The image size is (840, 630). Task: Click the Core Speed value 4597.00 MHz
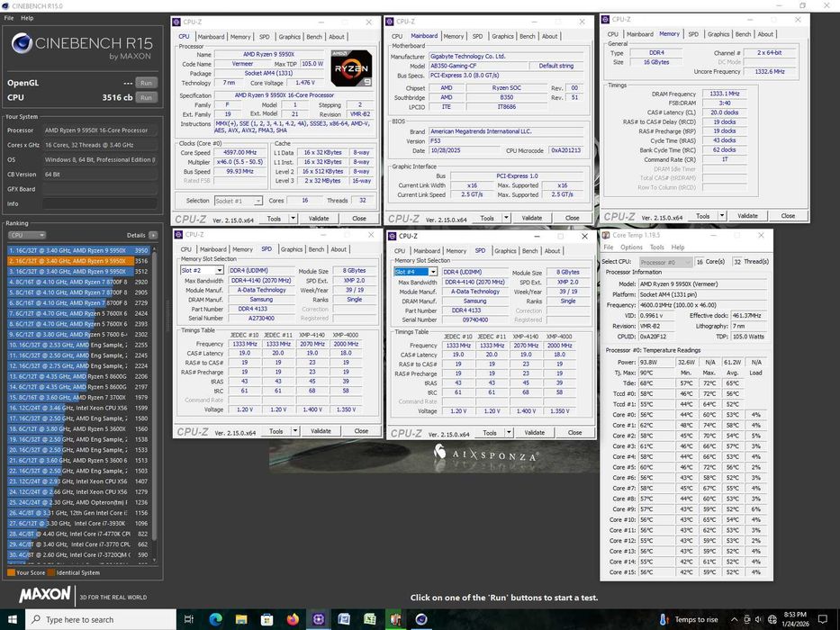[239, 153]
